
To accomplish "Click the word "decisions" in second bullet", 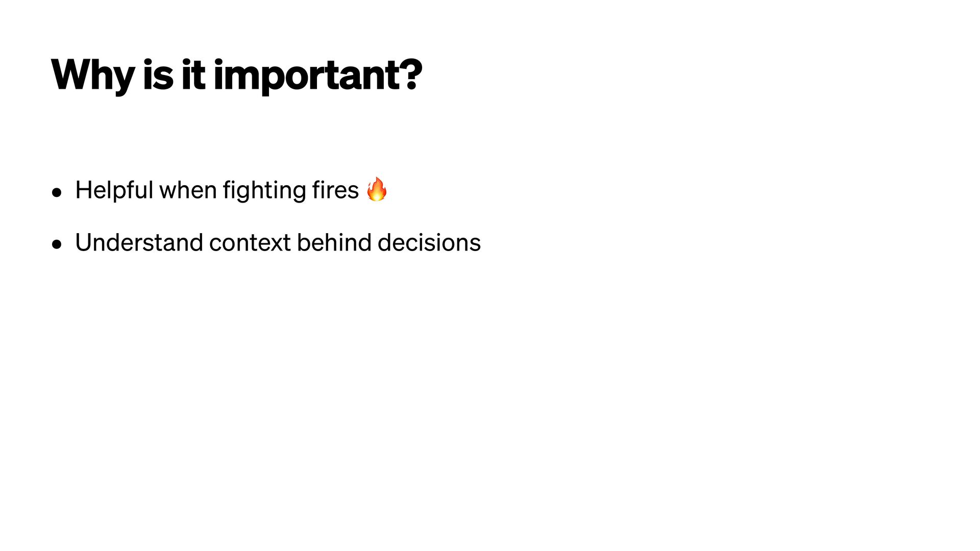I will (429, 242).
